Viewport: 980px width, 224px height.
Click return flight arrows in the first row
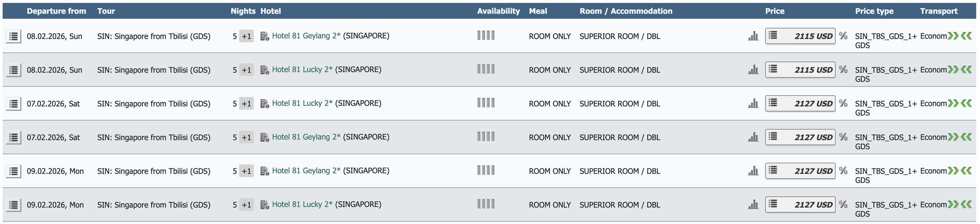pyautogui.click(x=966, y=36)
